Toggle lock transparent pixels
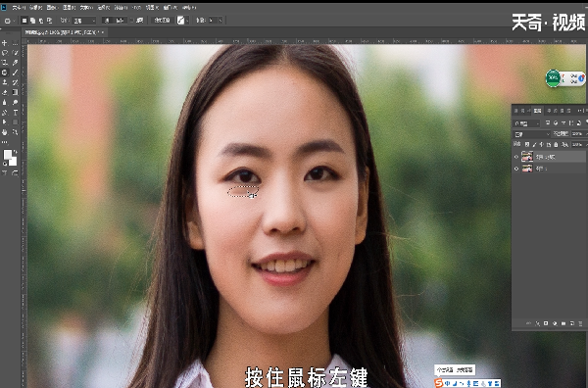This screenshot has width=588, height=388. coord(527,144)
